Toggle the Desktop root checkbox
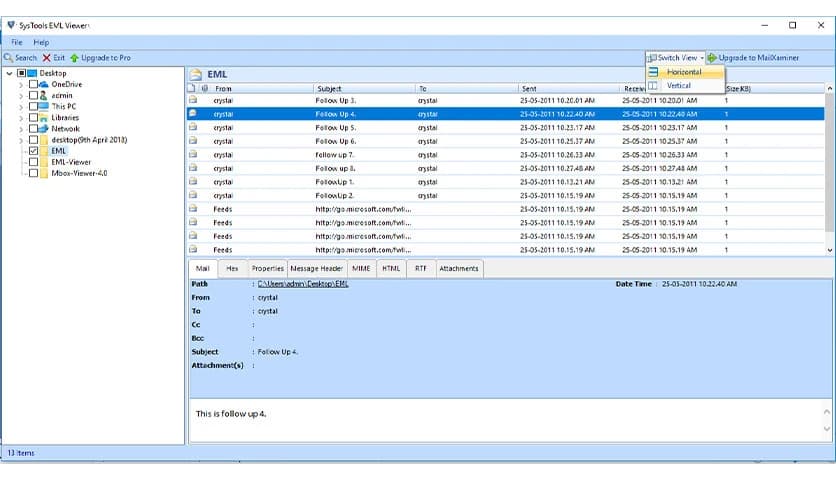This screenshot has width=836, height=484. pos(21,73)
